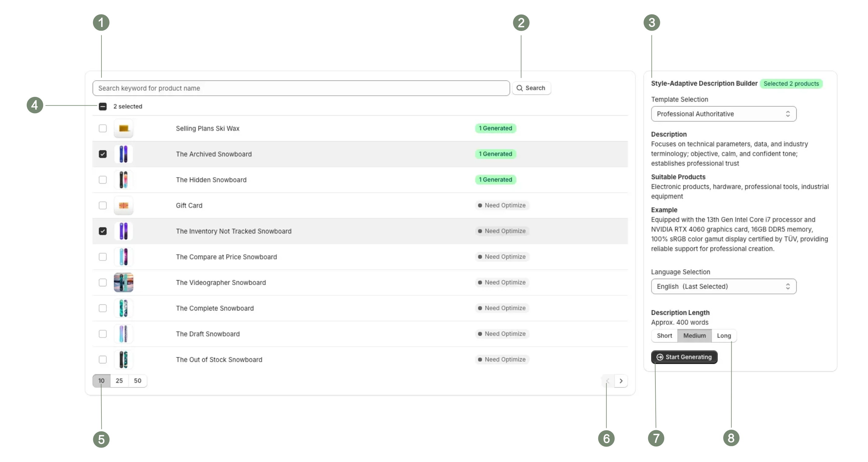
Task: Set page size to 25 items
Action: tap(119, 381)
